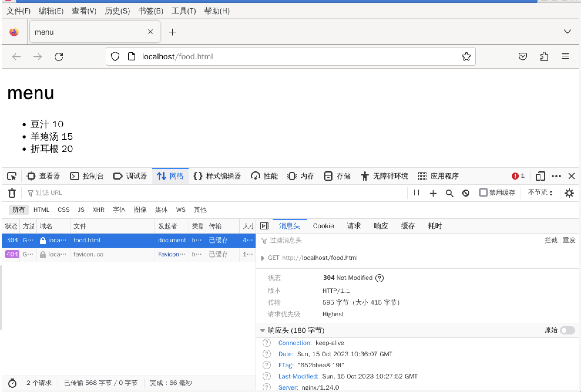Collapse the request details pane icon

pos(264,226)
